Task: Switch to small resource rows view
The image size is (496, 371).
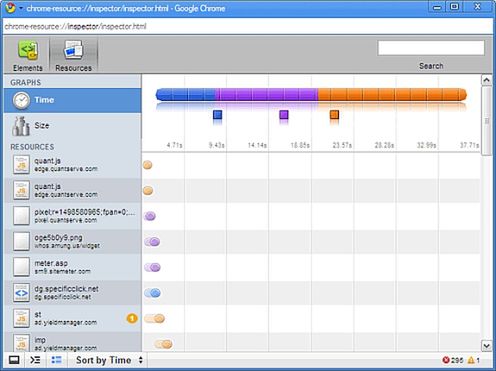Action: [56, 360]
